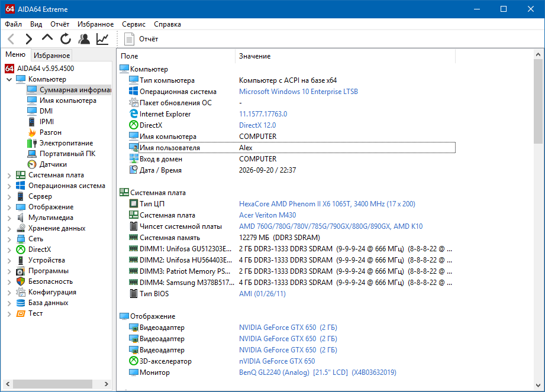Click the sidebar horizontal scrollbar right arrow
Image resolution: width=545 pixels, height=392 pixels.
pyautogui.click(x=107, y=384)
